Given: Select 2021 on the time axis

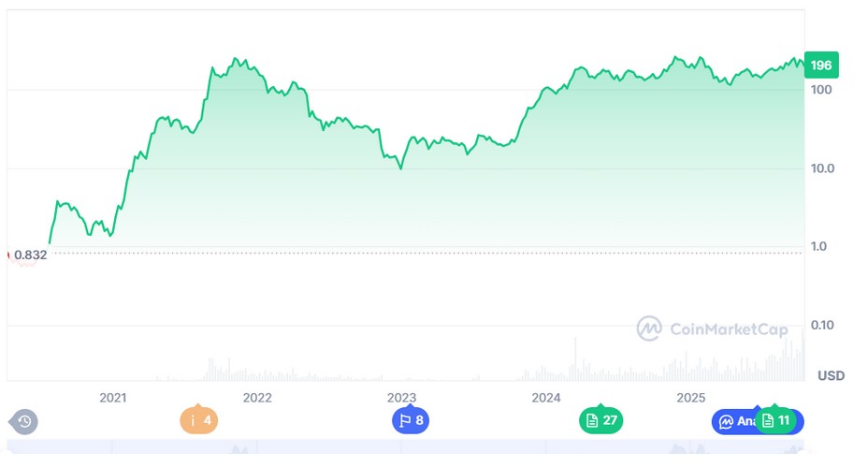Looking at the screenshot, I should click(x=112, y=398).
